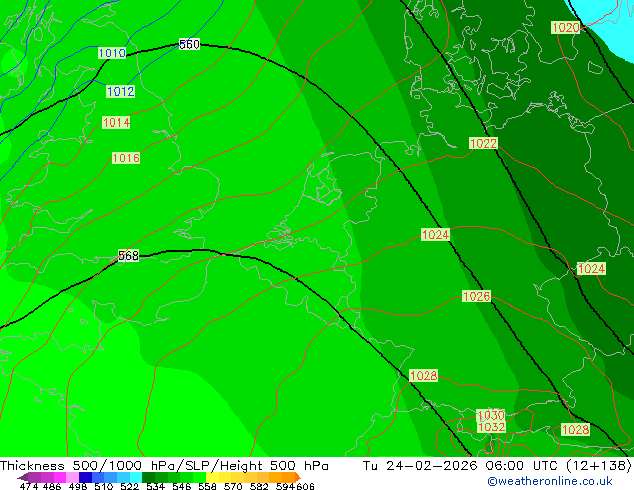Click the 1032 high pressure label
This screenshot has width=634, height=490.
pos(490,427)
